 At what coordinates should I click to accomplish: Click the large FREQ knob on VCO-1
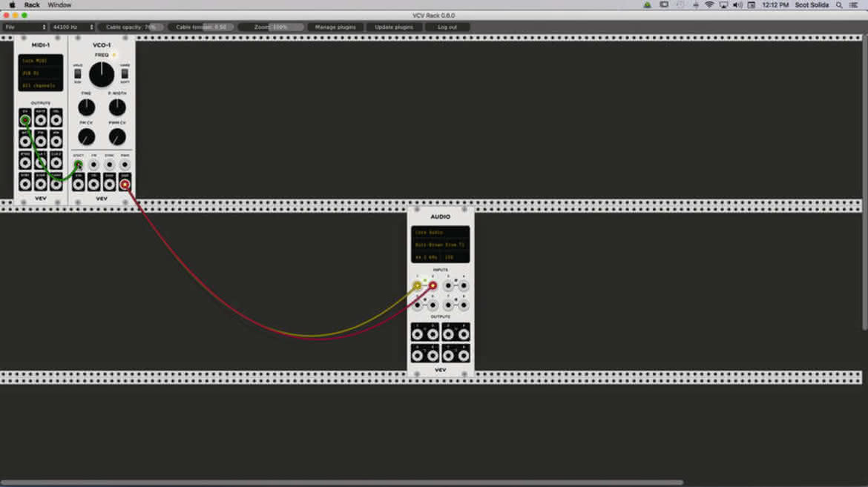[102, 75]
